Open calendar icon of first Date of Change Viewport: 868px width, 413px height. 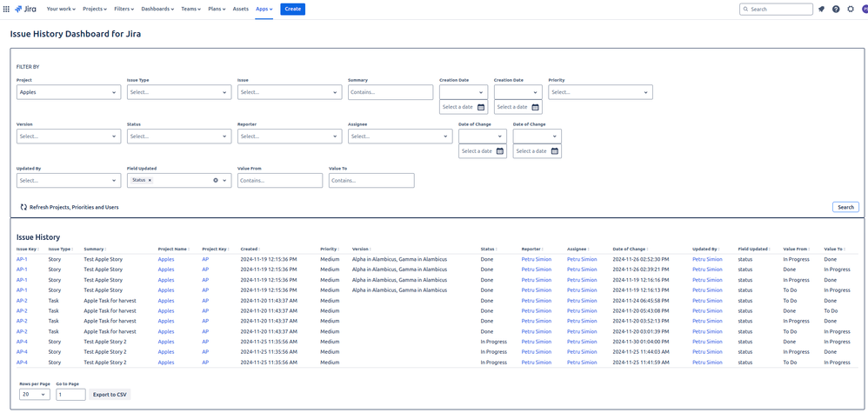(x=499, y=151)
